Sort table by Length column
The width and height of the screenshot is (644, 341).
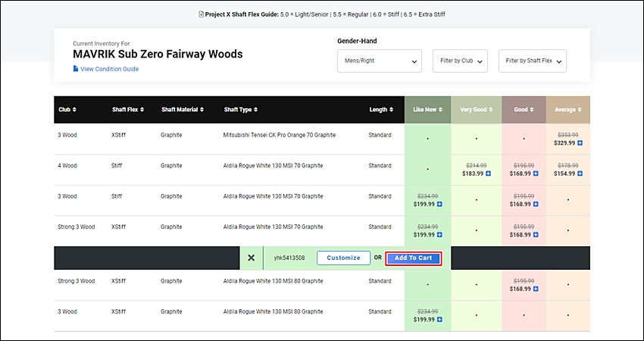click(x=381, y=110)
